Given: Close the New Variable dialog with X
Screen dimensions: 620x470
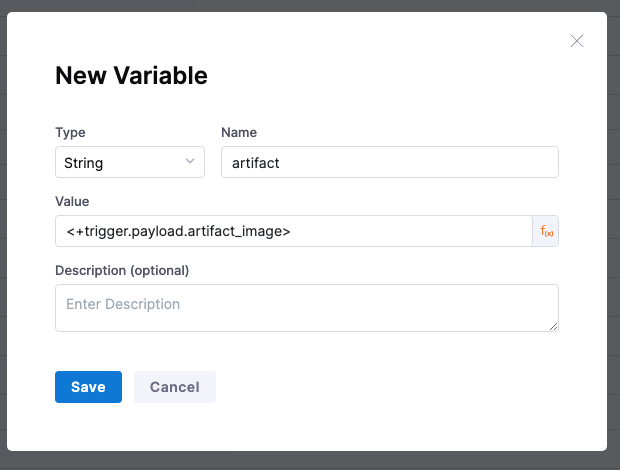Looking at the screenshot, I should (576, 41).
